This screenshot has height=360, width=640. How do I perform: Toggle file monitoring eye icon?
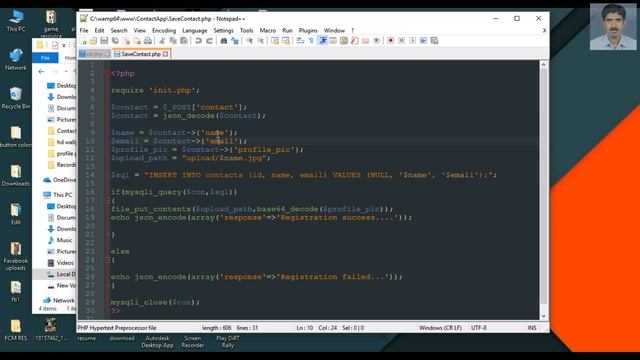pos(376,41)
